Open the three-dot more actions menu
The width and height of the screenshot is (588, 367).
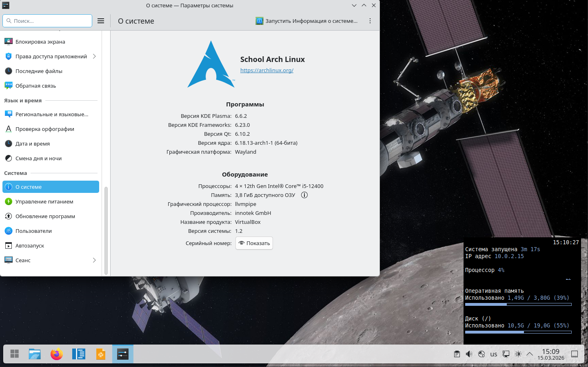370,21
